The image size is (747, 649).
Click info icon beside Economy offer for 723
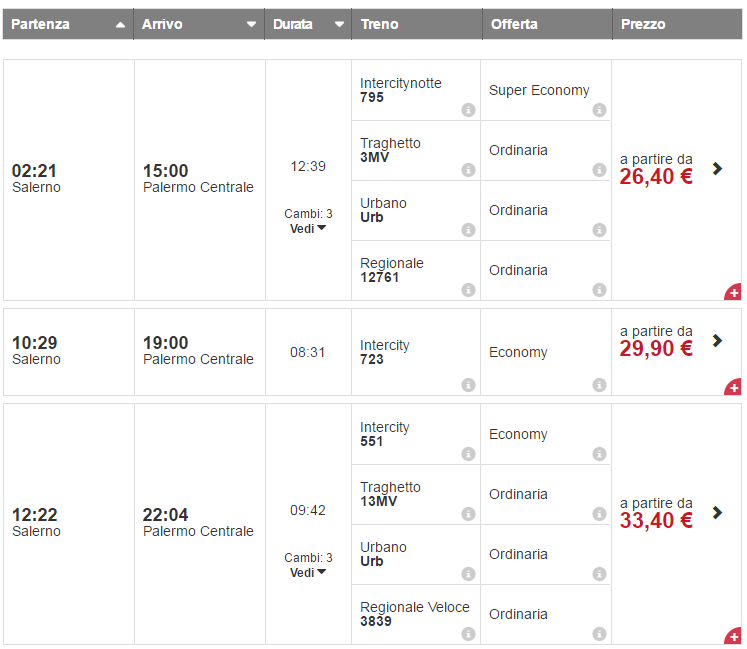pos(599,385)
